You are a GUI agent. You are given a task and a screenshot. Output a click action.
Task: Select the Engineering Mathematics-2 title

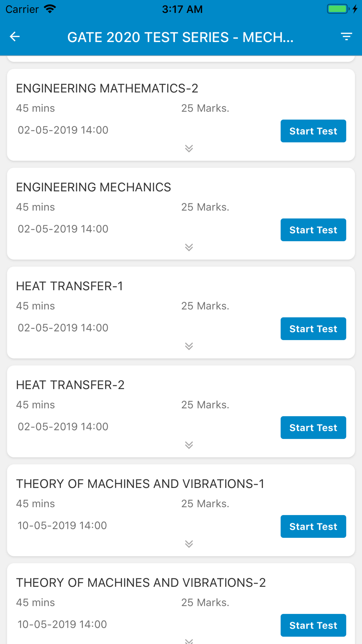coord(107,88)
